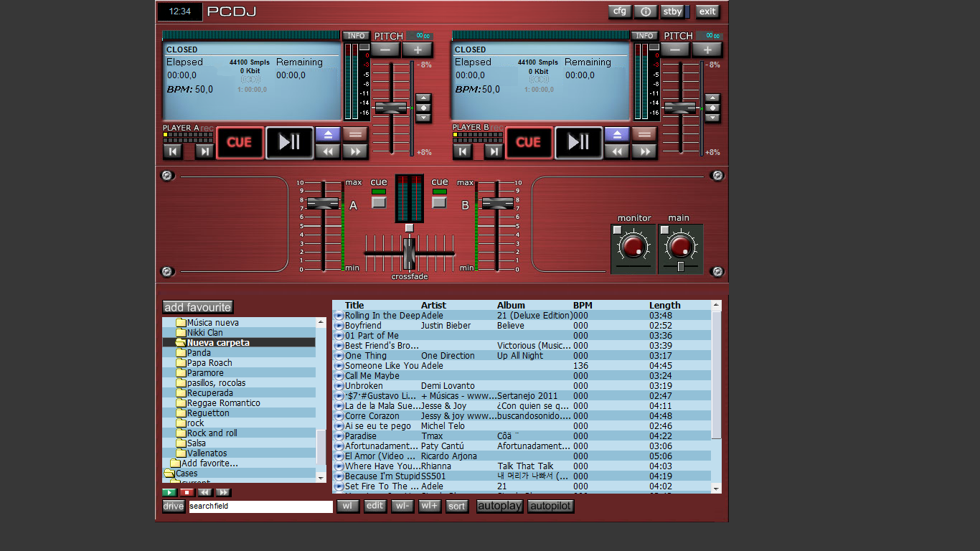Enable cue monitoring for channel B

tap(439, 202)
